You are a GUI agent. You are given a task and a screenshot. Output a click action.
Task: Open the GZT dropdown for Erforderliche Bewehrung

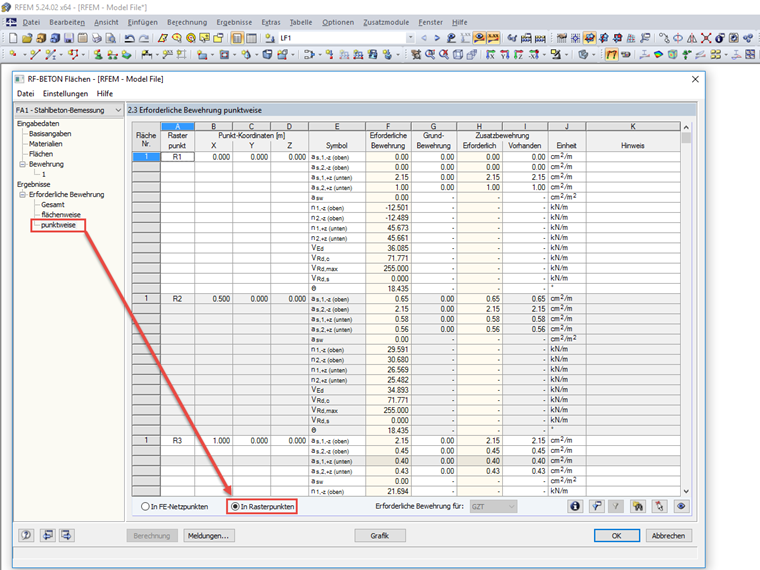[493, 507]
